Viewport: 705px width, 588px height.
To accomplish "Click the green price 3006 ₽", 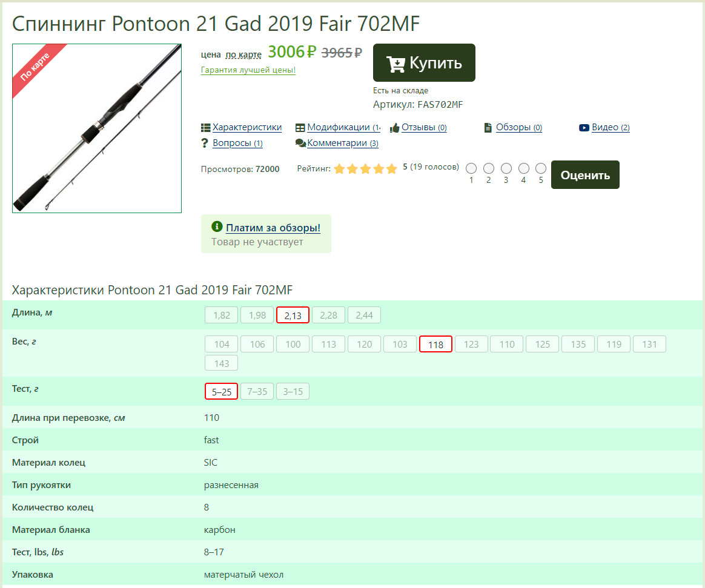I will [293, 52].
